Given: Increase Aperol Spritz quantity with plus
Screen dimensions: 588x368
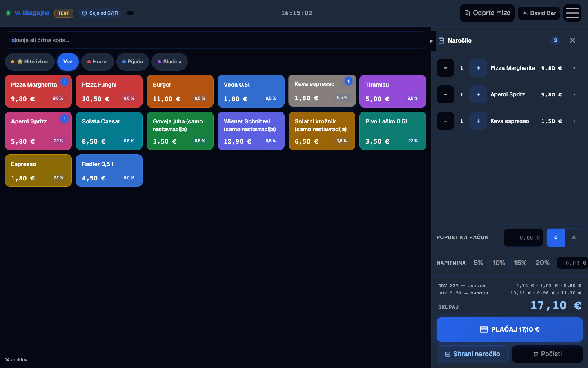Looking at the screenshot, I should 478,94.
